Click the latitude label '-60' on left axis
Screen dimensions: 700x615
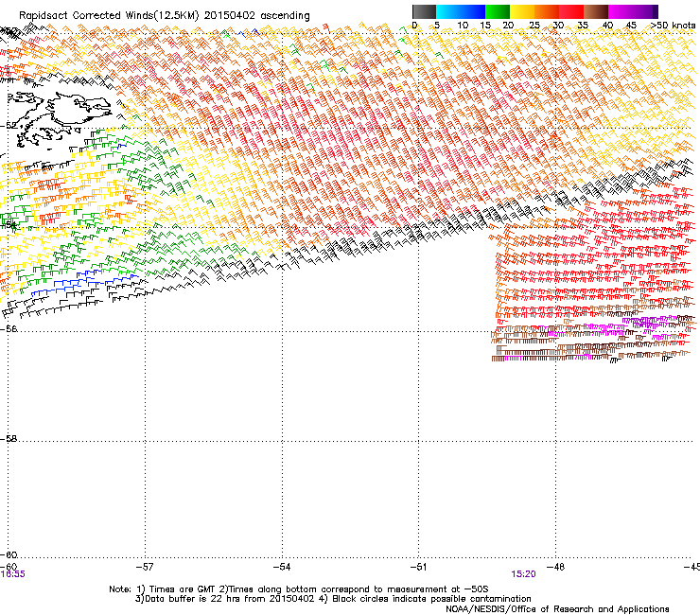[8, 554]
